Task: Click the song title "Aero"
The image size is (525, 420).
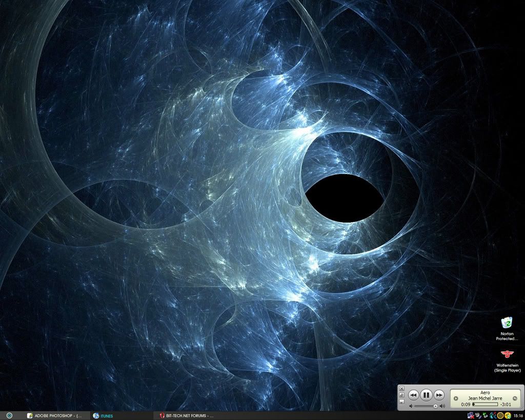Action: (485, 392)
